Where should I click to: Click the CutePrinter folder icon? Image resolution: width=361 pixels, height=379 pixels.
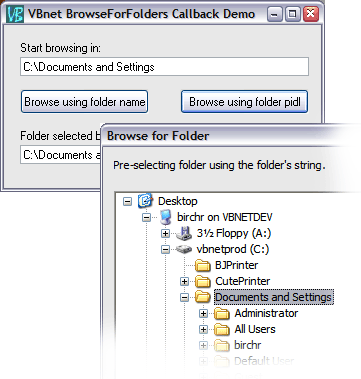203,281
